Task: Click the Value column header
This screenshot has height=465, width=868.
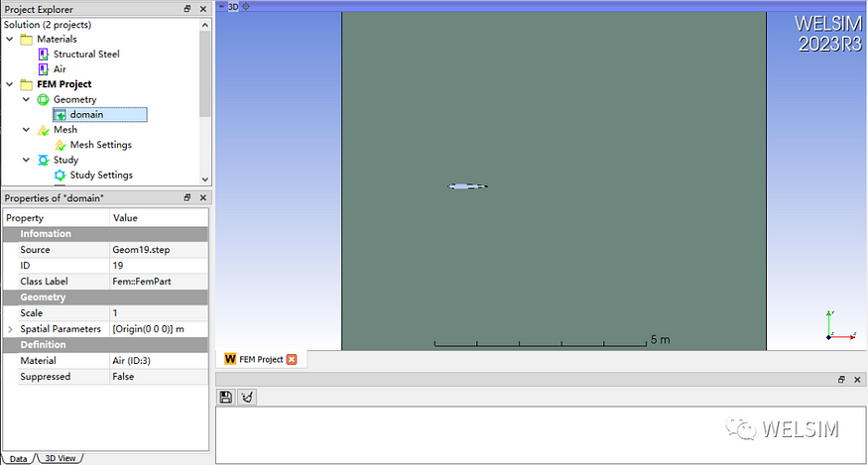Action: (159, 218)
